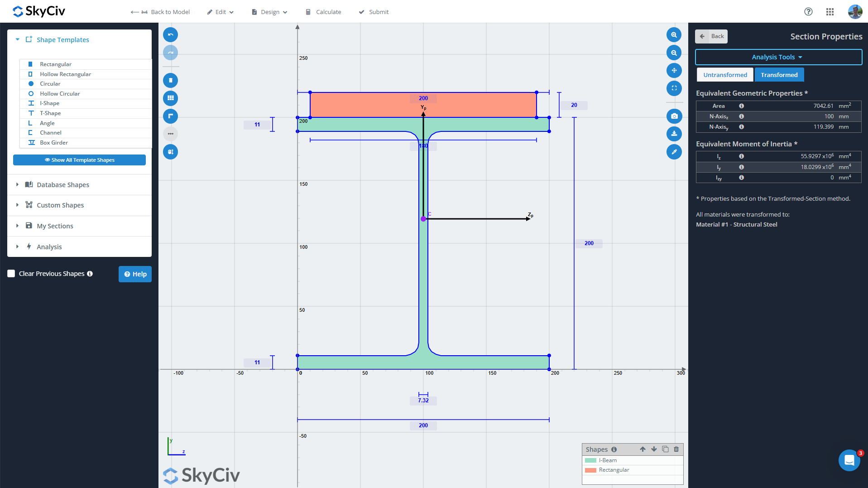Choose the Channel shape template

tap(86, 133)
